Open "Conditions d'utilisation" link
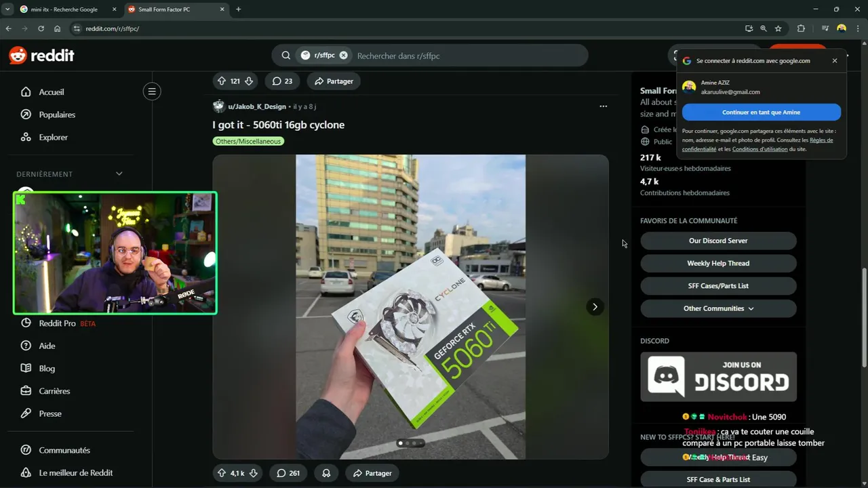Image resolution: width=868 pixels, height=488 pixels. point(759,149)
